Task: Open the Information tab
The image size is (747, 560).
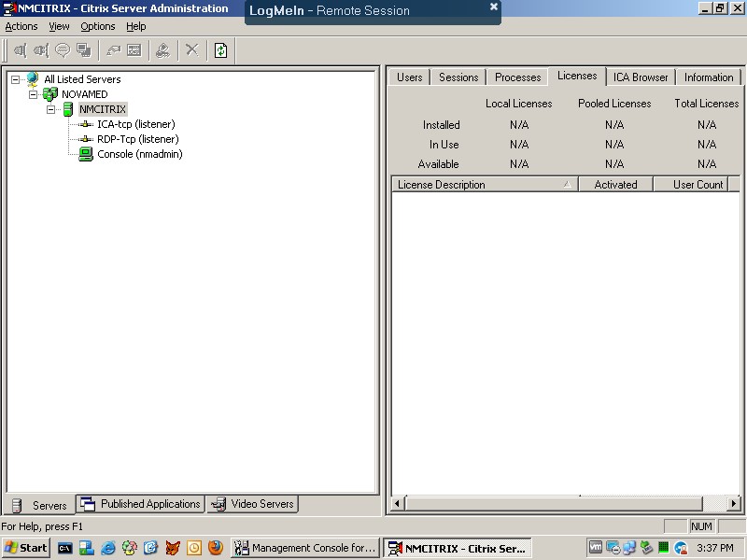Action: pyautogui.click(x=709, y=77)
